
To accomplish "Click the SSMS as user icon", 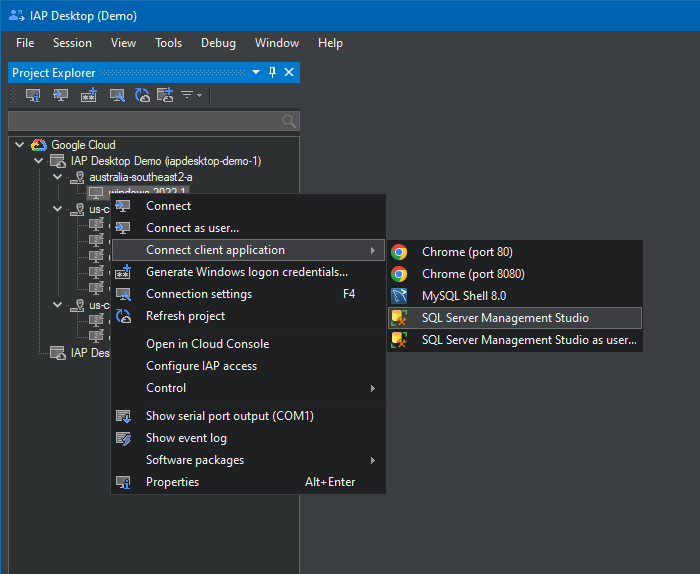I will [x=399, y=340].
